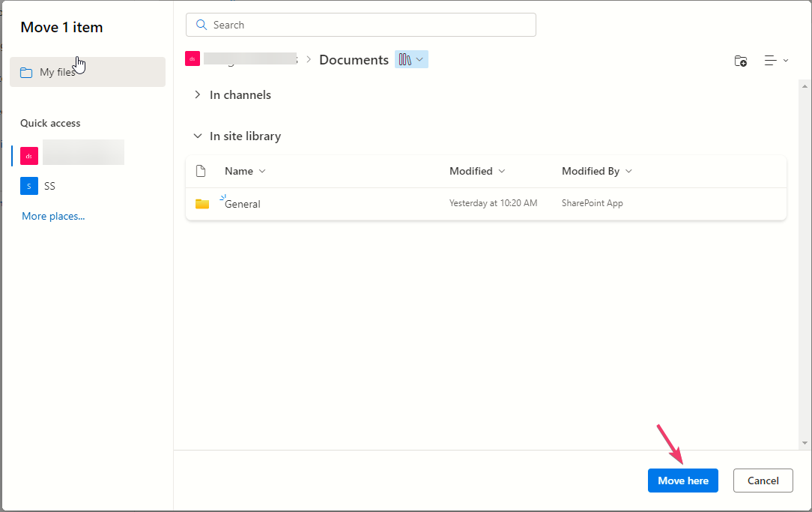The image size is (812, 512).
Task: Open the view options list icon
Action: [x=775, y=61]
